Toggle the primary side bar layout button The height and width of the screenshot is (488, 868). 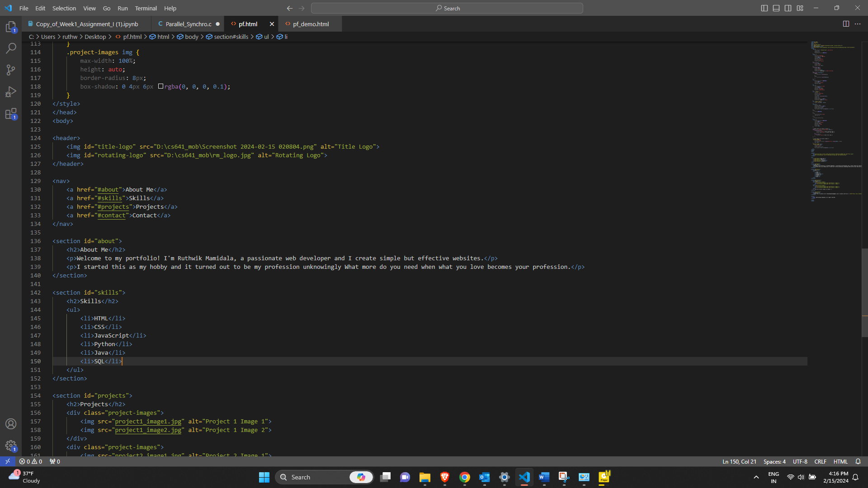[x=764, y=8]
